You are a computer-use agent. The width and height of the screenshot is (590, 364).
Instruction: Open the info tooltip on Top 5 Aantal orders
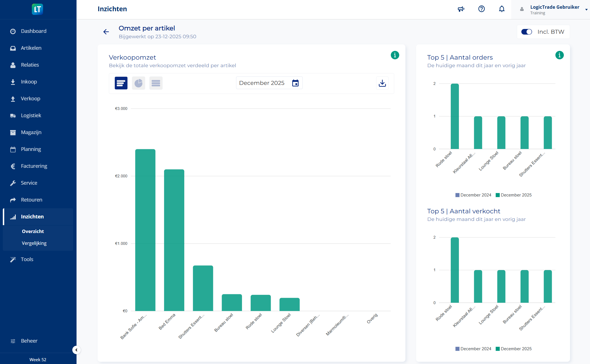click(x=560, y=55)
